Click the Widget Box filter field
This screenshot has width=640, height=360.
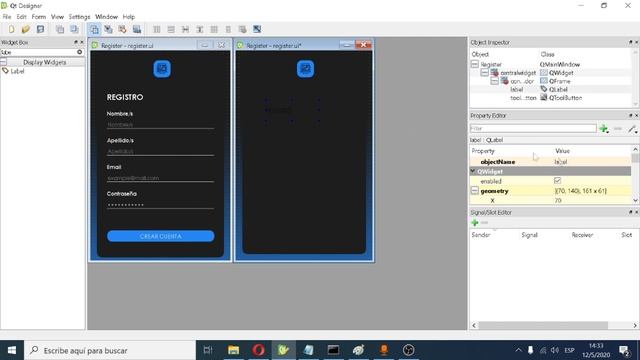pos(39,52)
